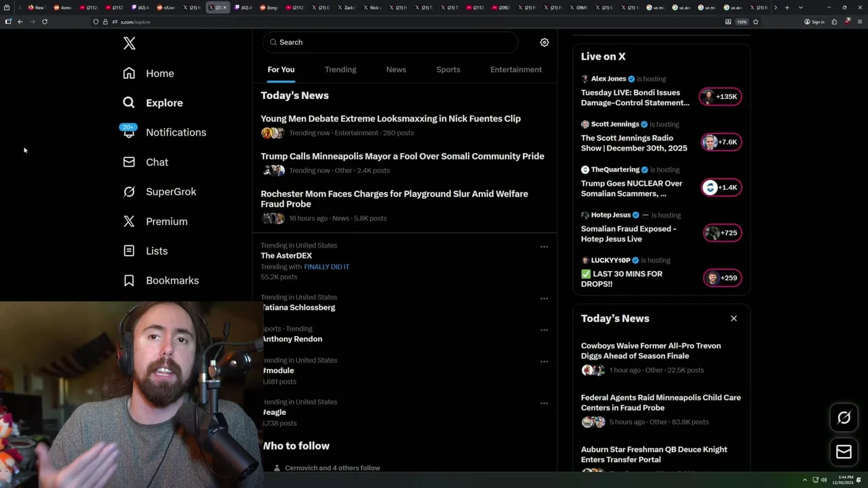Open Explore settings gear icon
The width and height of the screenshot is (868, 488).
pos(544,42)
